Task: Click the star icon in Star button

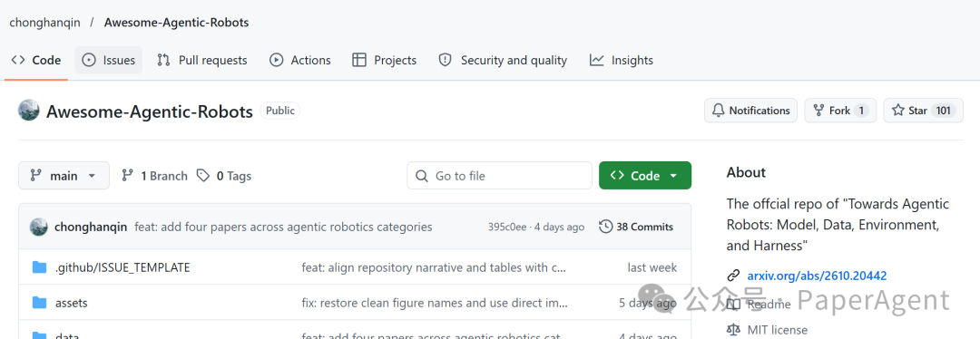Action: tap(898, 111)
